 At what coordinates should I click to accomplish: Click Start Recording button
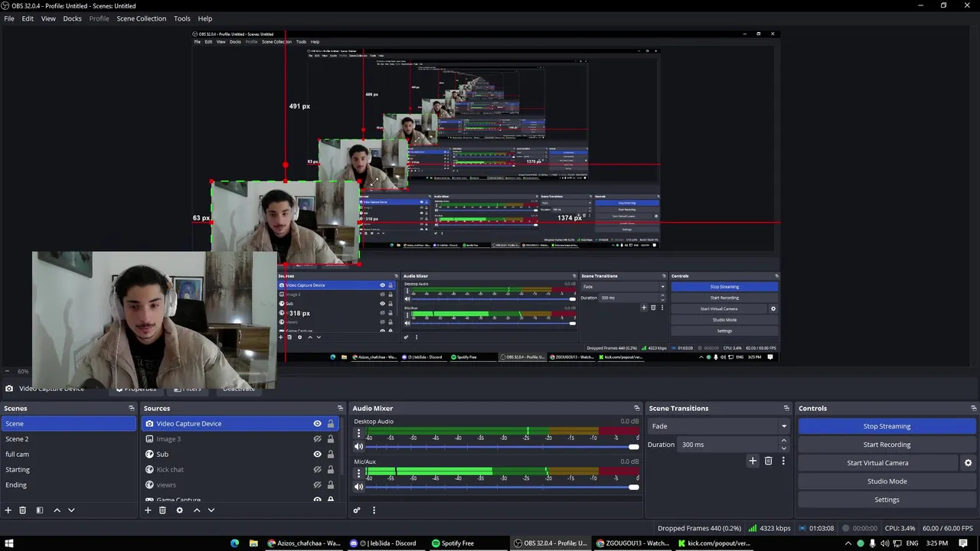coord(887,445)
